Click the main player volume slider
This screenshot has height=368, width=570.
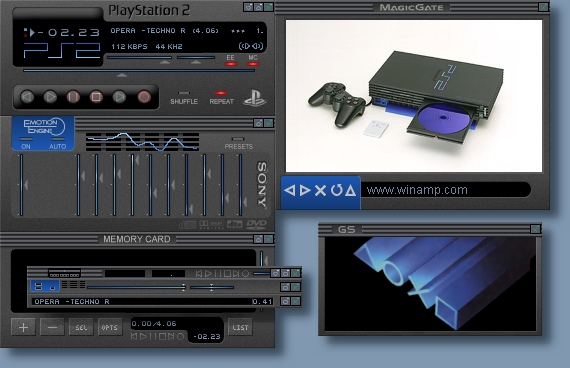[139, 58]
